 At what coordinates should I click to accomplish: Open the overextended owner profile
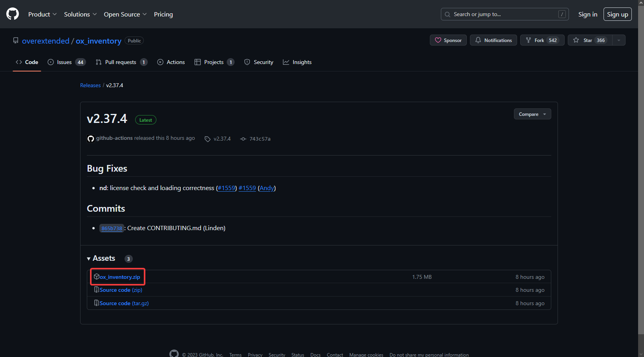pos(46,41)
